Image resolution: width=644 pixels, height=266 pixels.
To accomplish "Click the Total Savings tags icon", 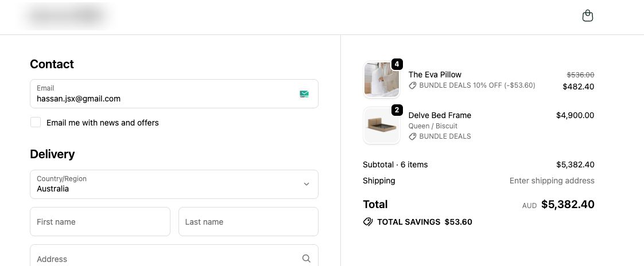I will pyautogui.click(x=368, y=222).
